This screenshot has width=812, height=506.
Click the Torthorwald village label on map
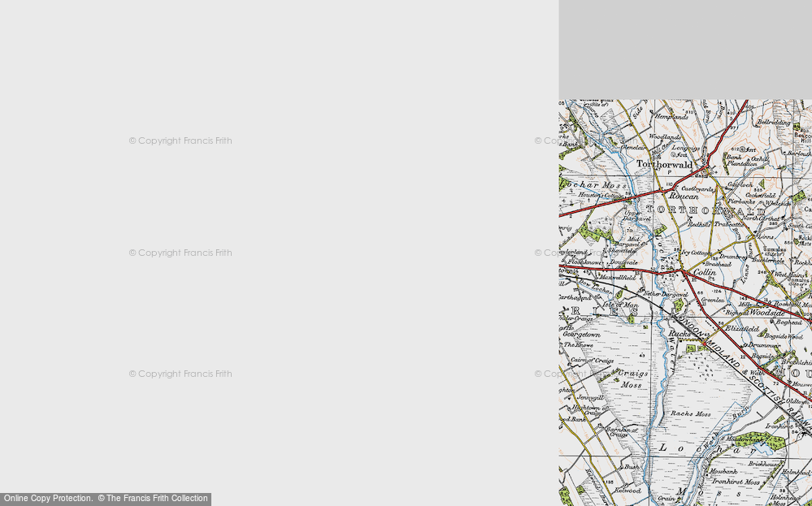pyautogui.click(x=664, y=164)
